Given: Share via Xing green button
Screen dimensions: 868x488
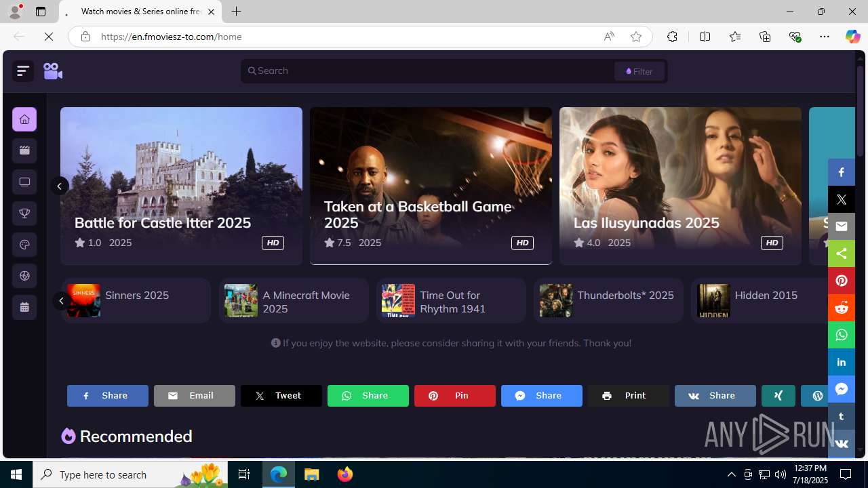Looking at the screenshot, I should coord(778,396).
